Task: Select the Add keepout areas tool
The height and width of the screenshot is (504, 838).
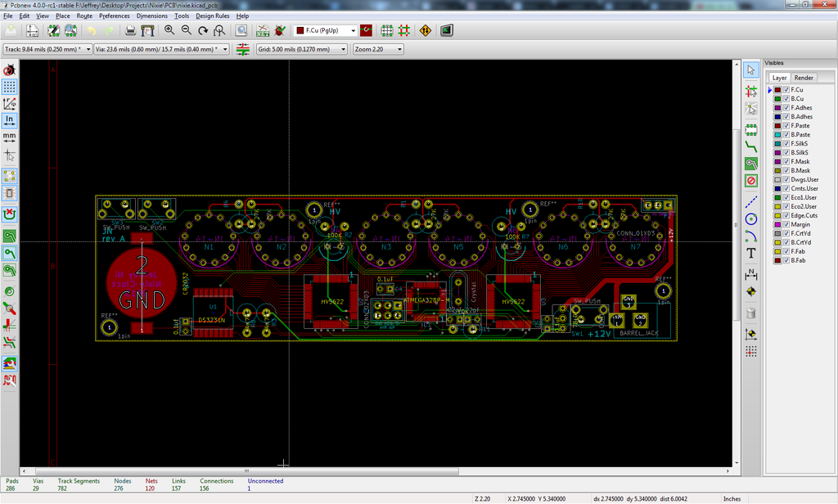Action: (751, 181)
